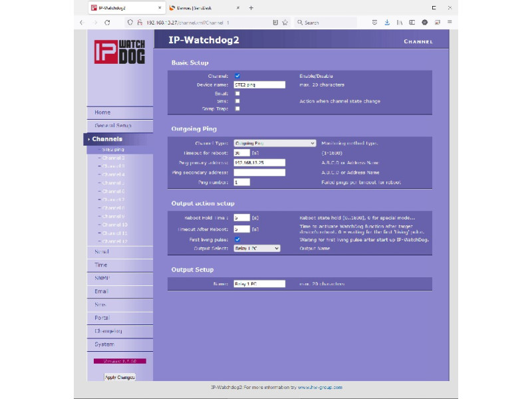This screenshot has width=532, height=399.
Task: Click the browser forward arrow
Action: pos(95,23)
